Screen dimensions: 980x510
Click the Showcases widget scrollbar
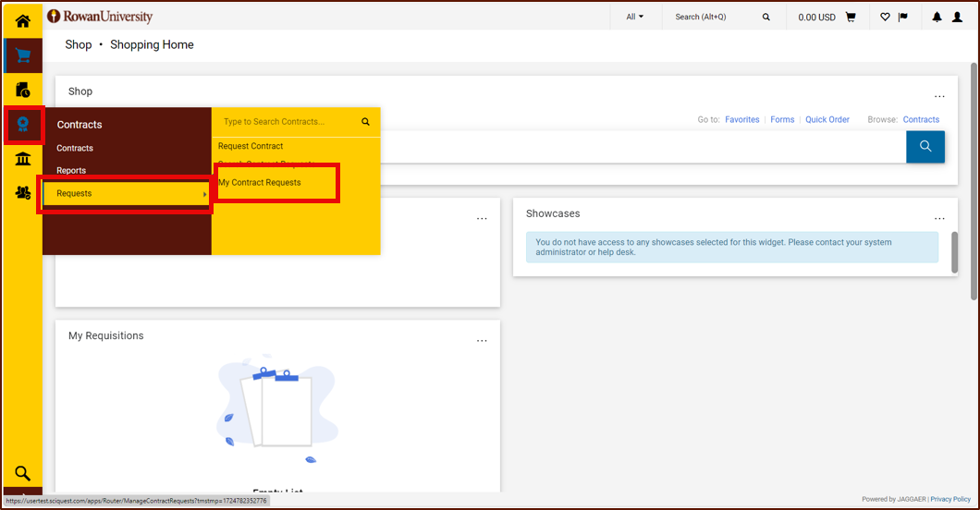[x=954, y=252]
